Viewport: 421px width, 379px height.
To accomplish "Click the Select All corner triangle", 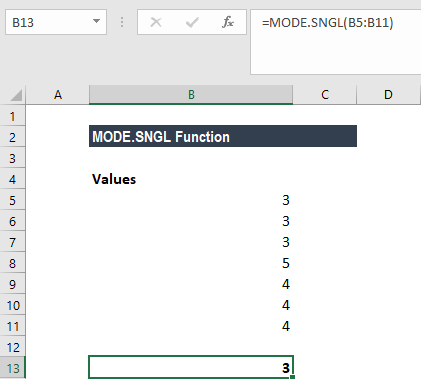I will [x=16, y=95].
